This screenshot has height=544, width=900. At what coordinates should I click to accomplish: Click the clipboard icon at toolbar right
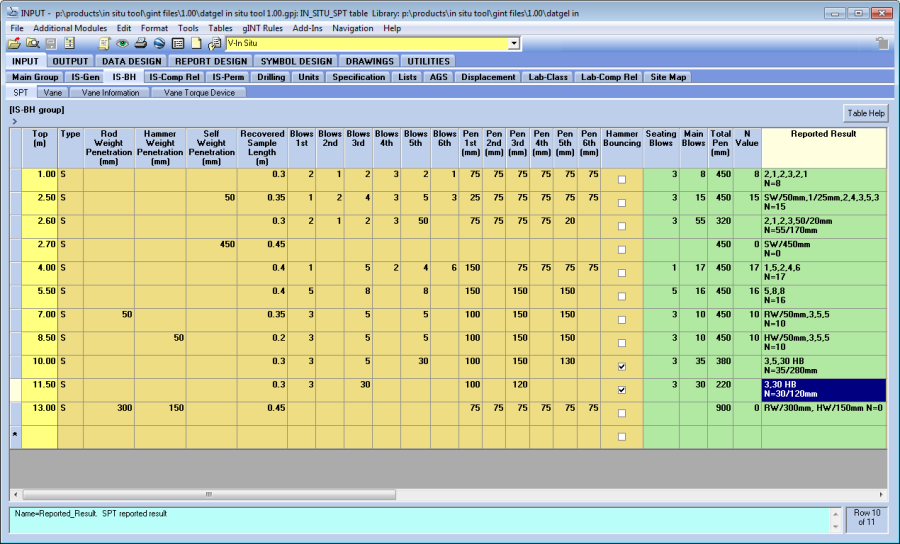pyautogui.click(x=881, y=44)
